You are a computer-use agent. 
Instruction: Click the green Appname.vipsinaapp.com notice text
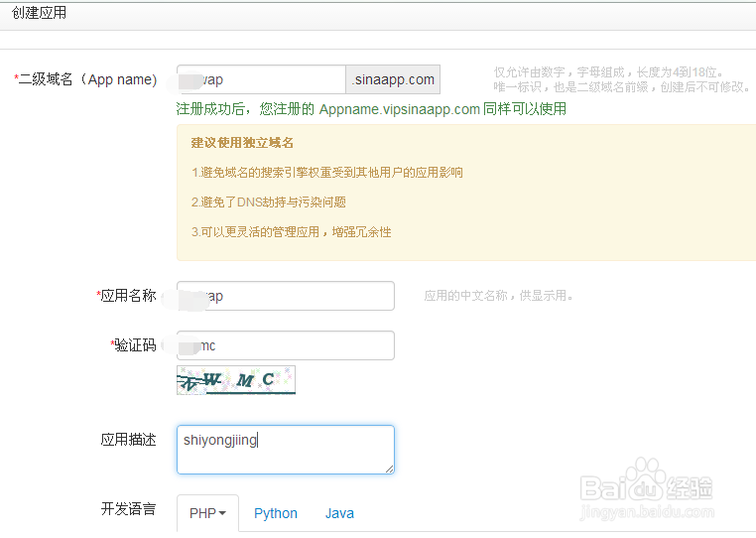(371, 109)
